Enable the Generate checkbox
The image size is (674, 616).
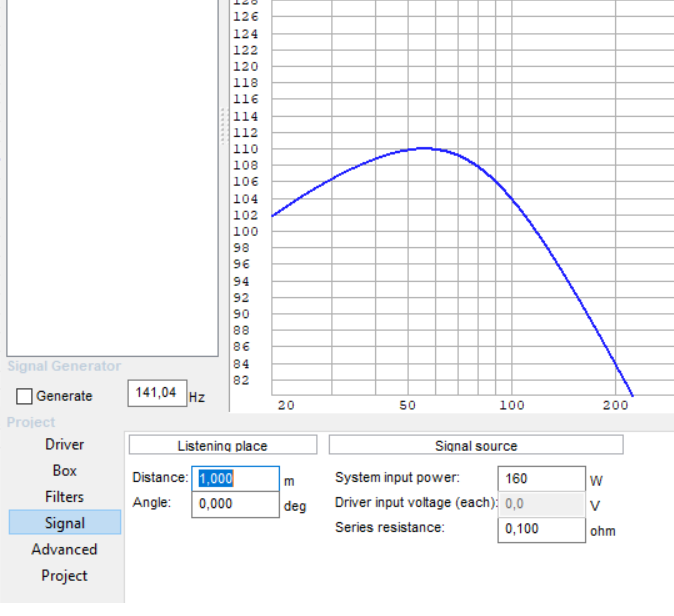point(24,396)
